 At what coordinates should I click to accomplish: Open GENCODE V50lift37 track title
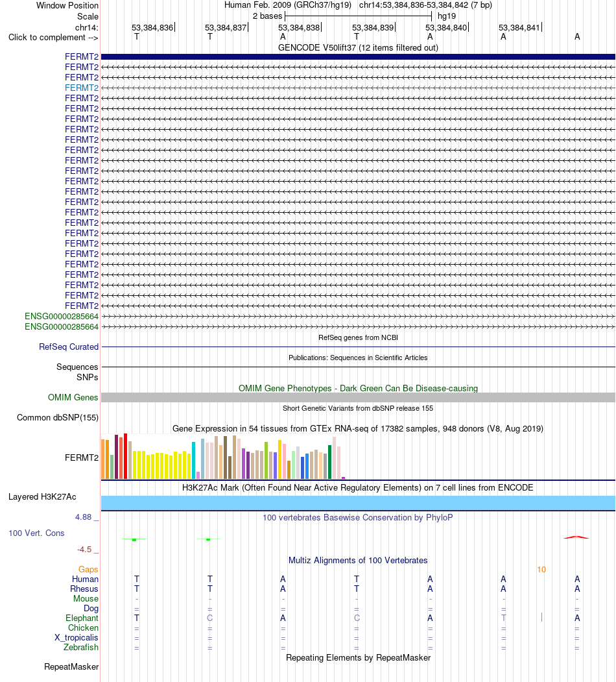pos(358,48)
